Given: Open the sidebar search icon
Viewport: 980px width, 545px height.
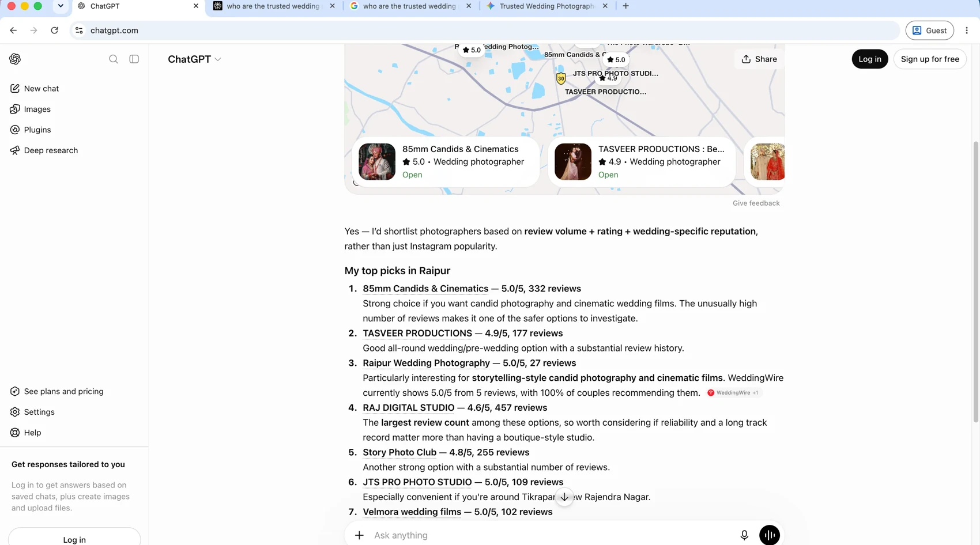Looking at the screenshot, I should pyautogui.click(x=114, y=59).
